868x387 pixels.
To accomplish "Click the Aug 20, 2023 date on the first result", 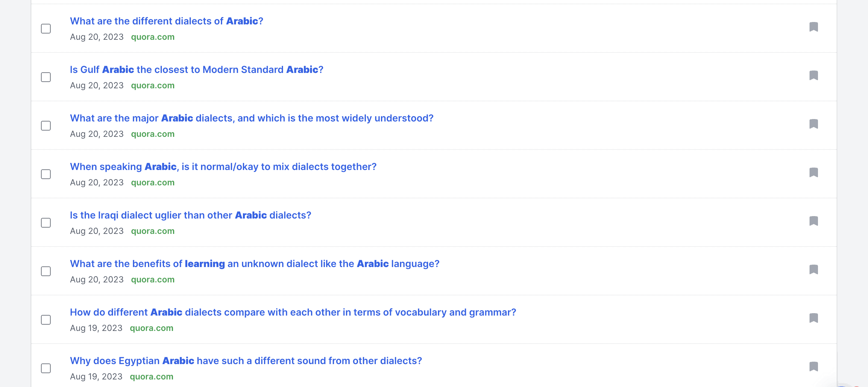I will pyautogui.click(x=97, y=37).
